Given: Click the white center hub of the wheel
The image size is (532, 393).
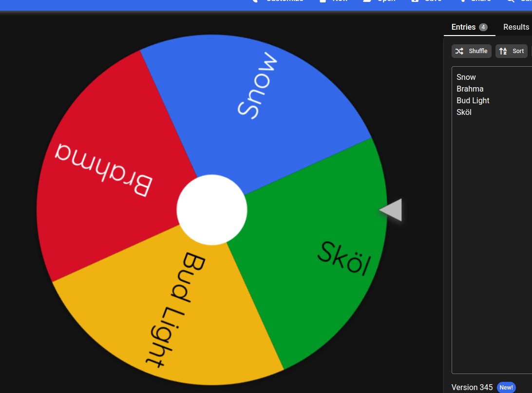Looking at the screenshot, I should (x=212, y=210).
